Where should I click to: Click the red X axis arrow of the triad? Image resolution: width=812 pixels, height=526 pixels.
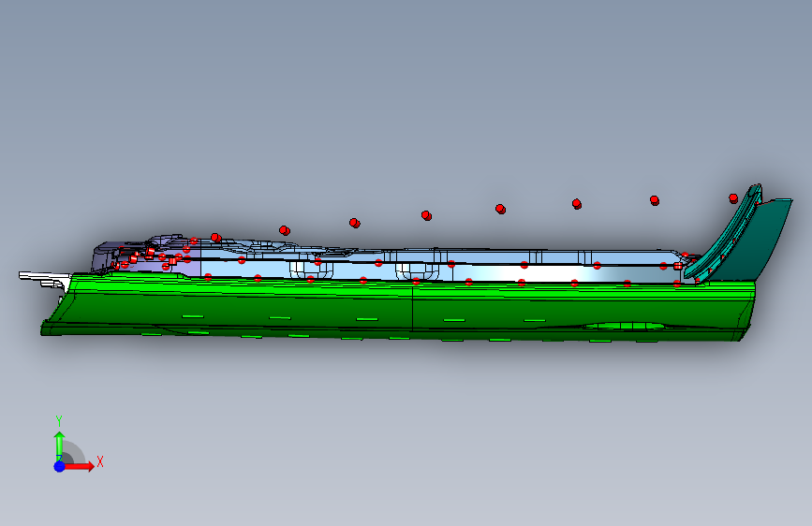click(x=79, y=466)
